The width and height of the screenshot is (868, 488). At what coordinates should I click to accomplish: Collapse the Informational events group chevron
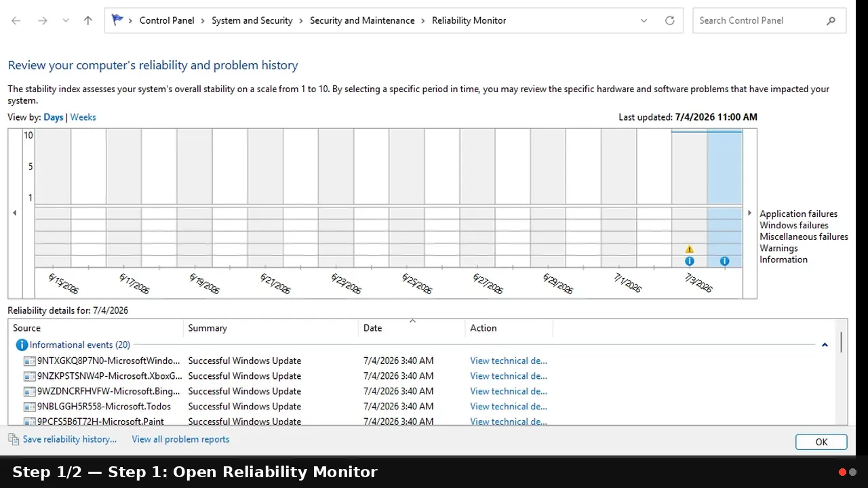pos(825,345)
